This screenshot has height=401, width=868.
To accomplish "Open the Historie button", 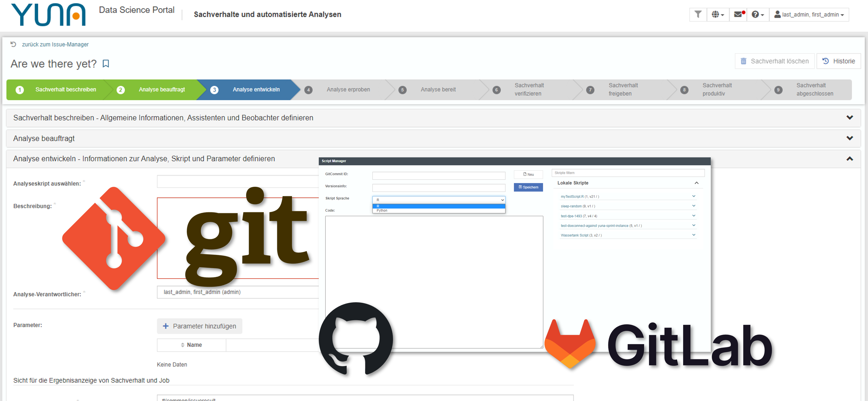I will pos(838,61).
